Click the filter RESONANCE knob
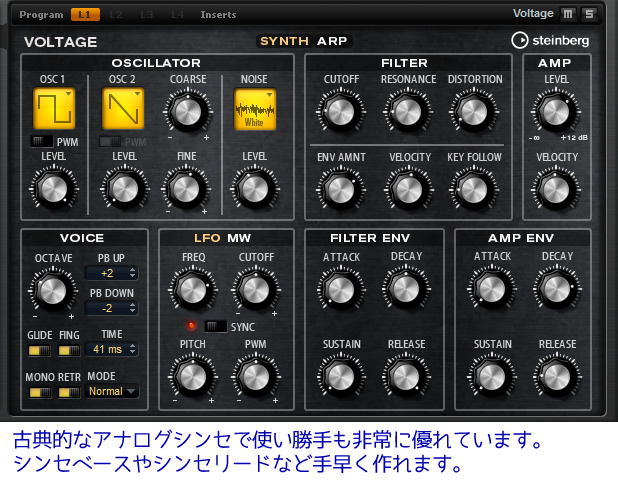The image size is (618, 495). click(408, 112)
